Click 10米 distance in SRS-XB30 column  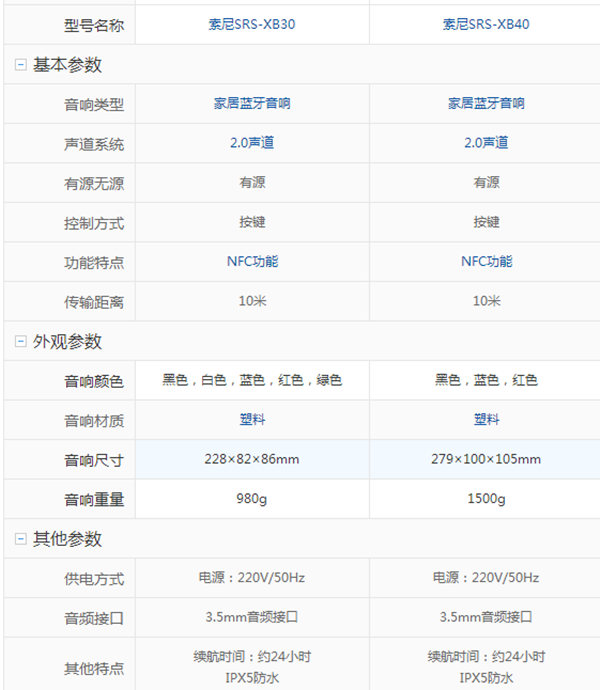tap(252, 301)
